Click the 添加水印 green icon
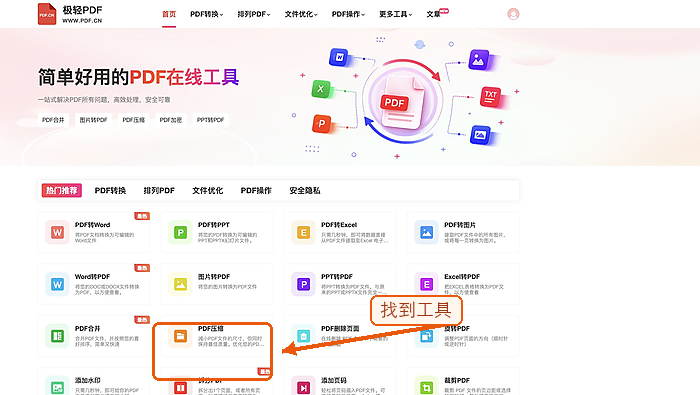700x395 pixels. click(57, 387)
